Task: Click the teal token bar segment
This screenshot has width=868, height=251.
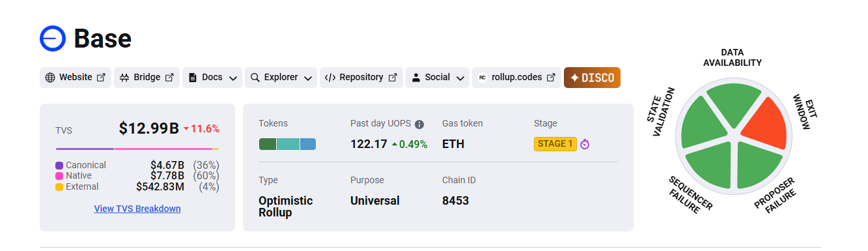Action: click(x=288, y=144)
